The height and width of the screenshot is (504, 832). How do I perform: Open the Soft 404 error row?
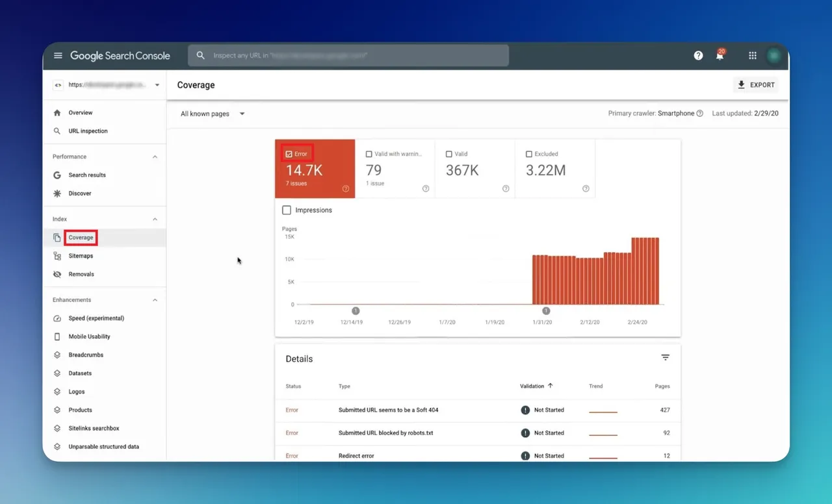click(478, 410)
